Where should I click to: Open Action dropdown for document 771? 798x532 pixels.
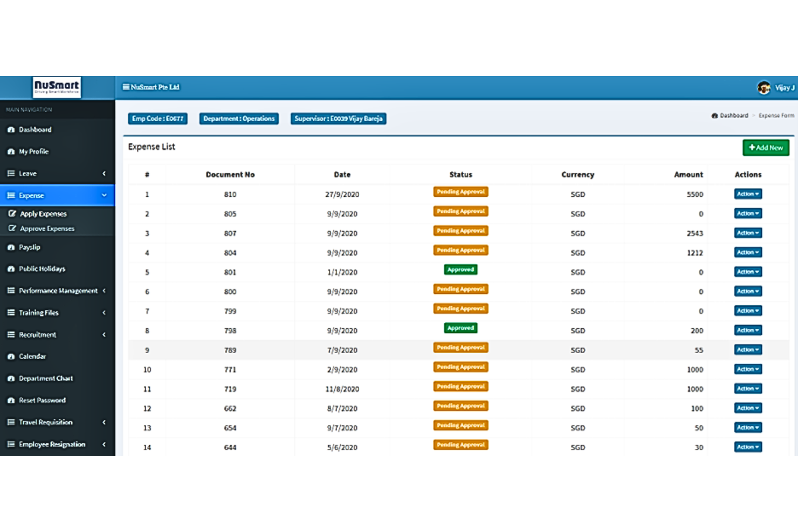click(748, 369)
